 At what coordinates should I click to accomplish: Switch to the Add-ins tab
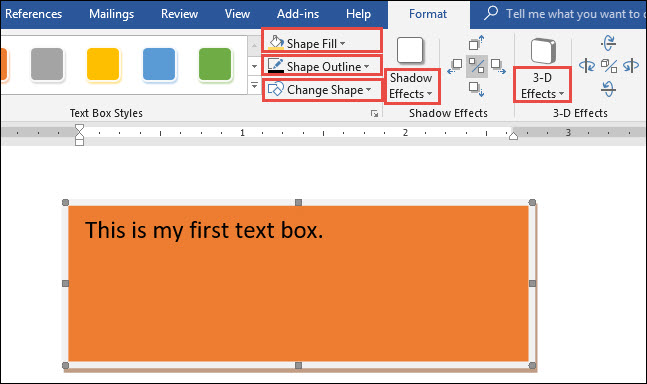click(298, 14)
